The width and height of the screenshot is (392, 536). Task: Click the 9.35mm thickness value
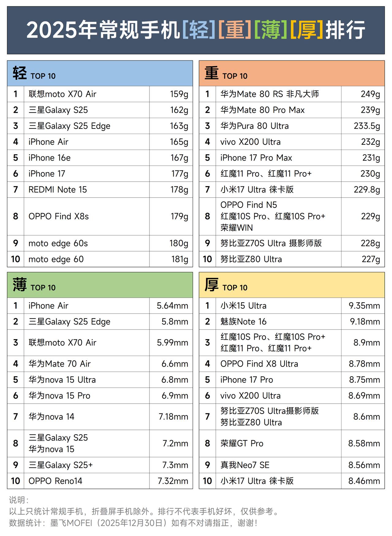pos(364,306)
